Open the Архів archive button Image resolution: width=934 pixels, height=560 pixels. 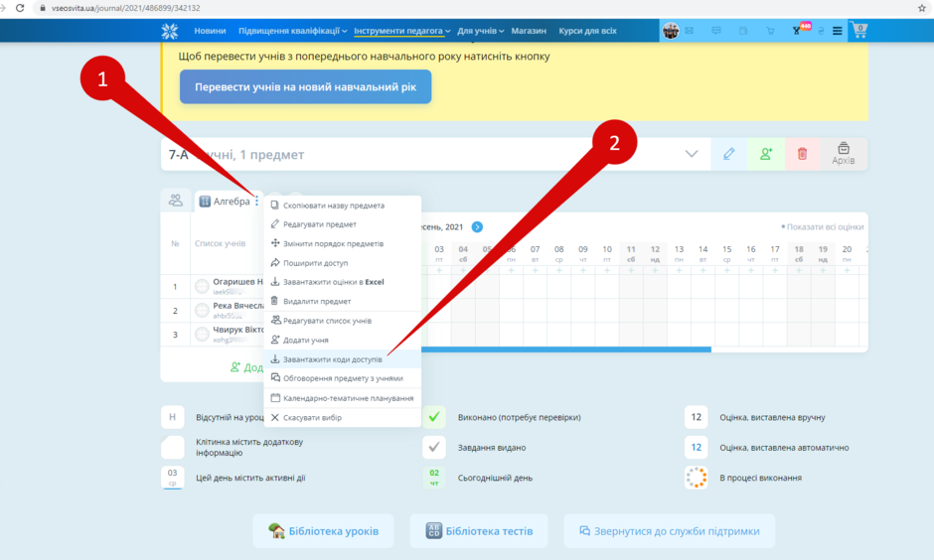click(x=843, y=154)
